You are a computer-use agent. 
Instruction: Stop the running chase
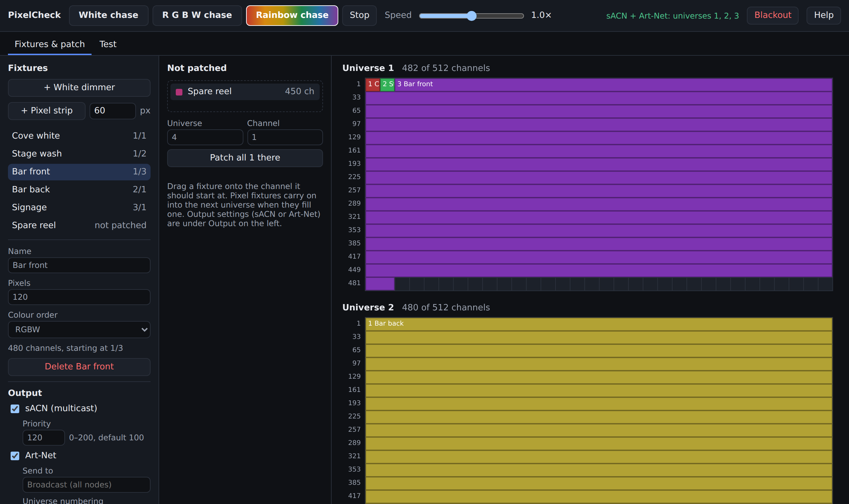click(x=359, y=15)
